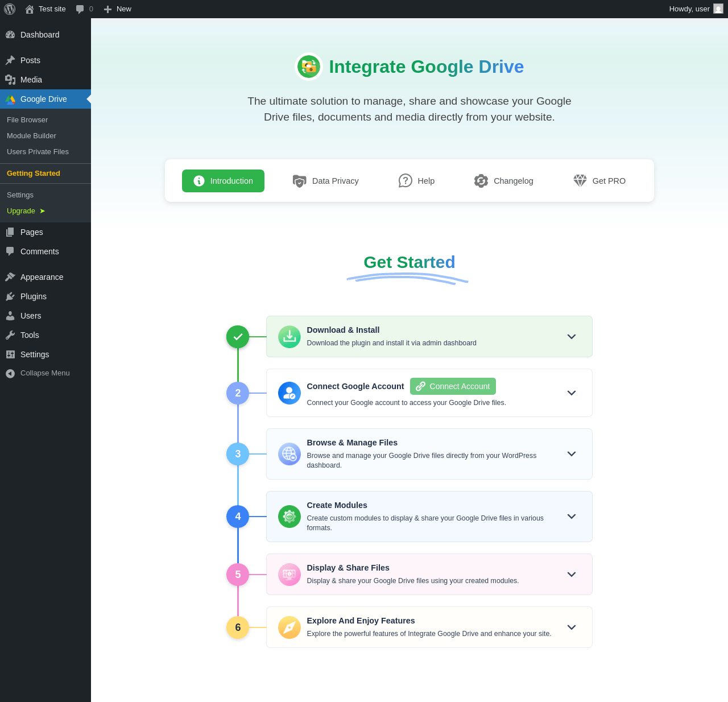Click the Display & Share Files title
Image resolution: width=728 pixels, height=702 pixels.
pos(348,568)
